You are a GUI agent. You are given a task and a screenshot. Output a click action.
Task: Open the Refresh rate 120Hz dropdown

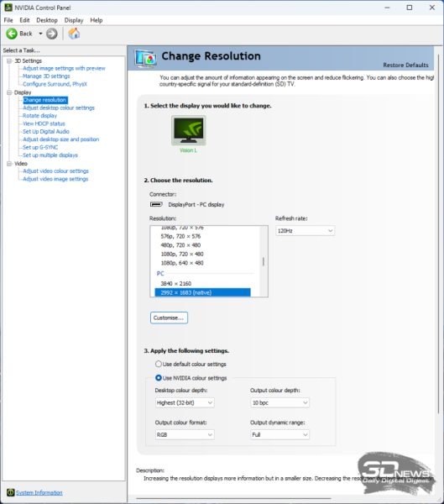(x=305, y=231)
